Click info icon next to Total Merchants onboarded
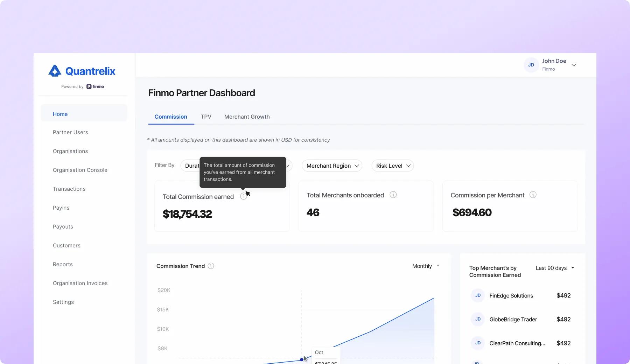Viewport: 630px width, 364px height. point(393,195)
